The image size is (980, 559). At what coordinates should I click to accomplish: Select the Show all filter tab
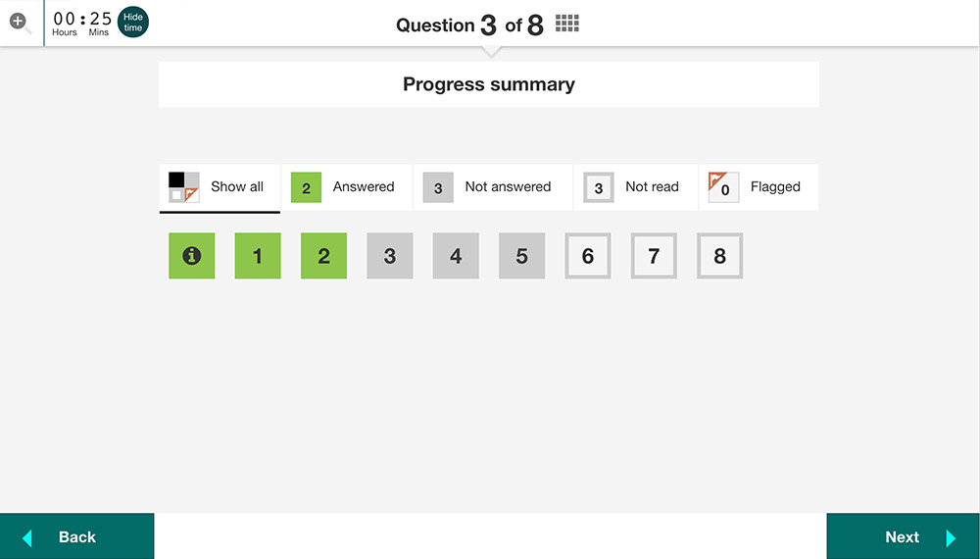(x=220, y=187)
